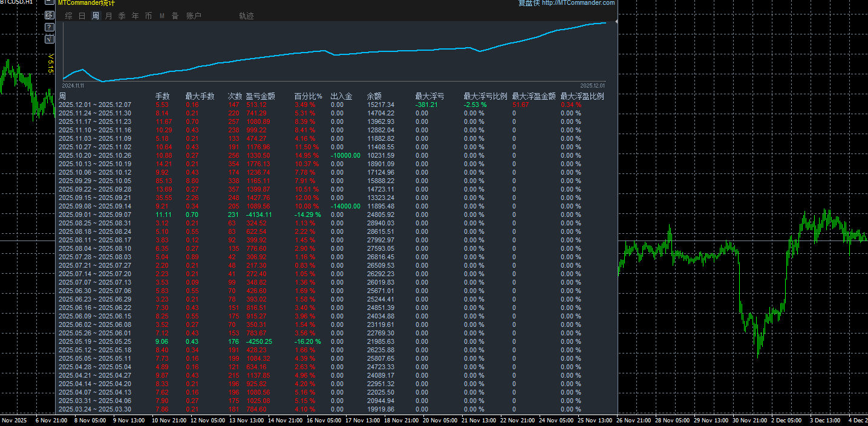Viewport: 868px width, 426px height.
Task: Open the 备 comment tab
Action: [175, 16]
